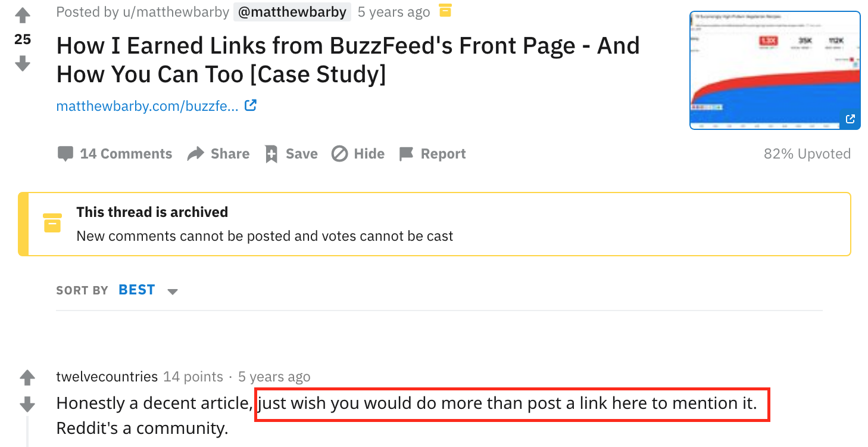Open the matthewbarby.com/buzzfe... link
This screenshot has height=447, width=868.
(x=147, y=106)
